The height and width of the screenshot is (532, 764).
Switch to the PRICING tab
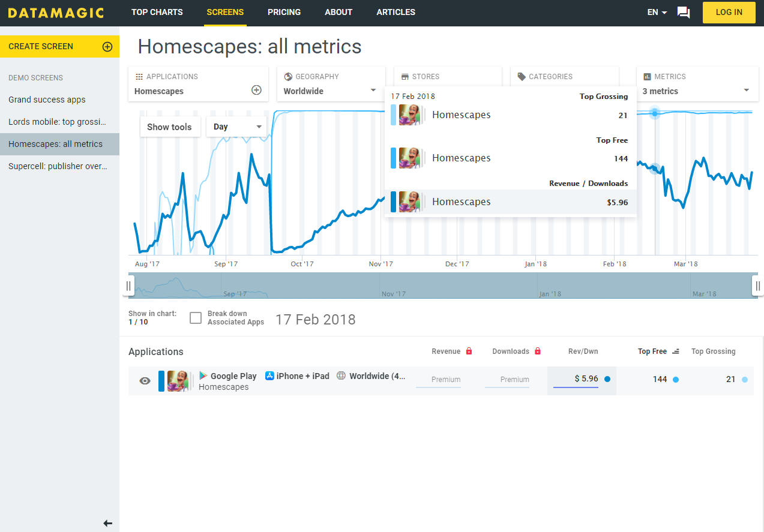click(x=284, y=12)
